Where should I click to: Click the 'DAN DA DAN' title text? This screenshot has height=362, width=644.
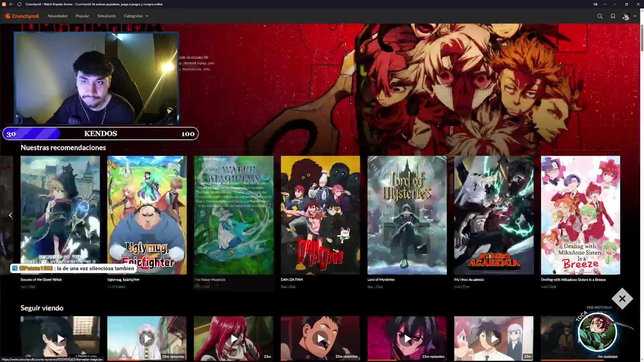point(292,280)
